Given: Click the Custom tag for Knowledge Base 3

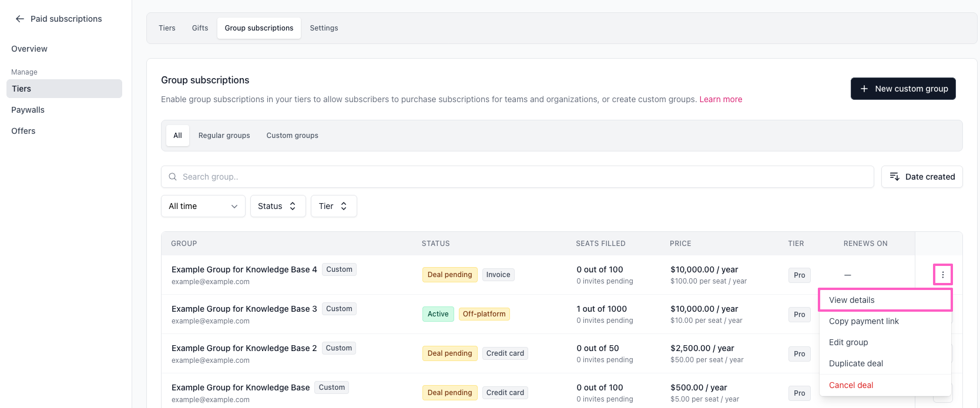Looking at the screenshot, I should pyautogui.click(x=339, y=309).
